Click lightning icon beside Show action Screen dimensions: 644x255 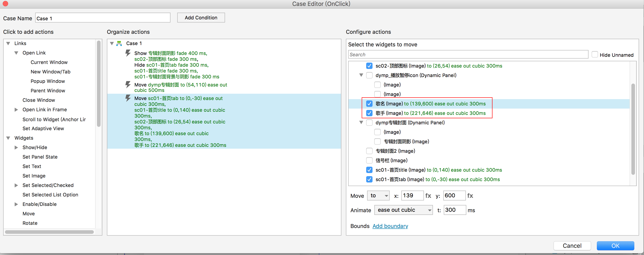point(128,53)
